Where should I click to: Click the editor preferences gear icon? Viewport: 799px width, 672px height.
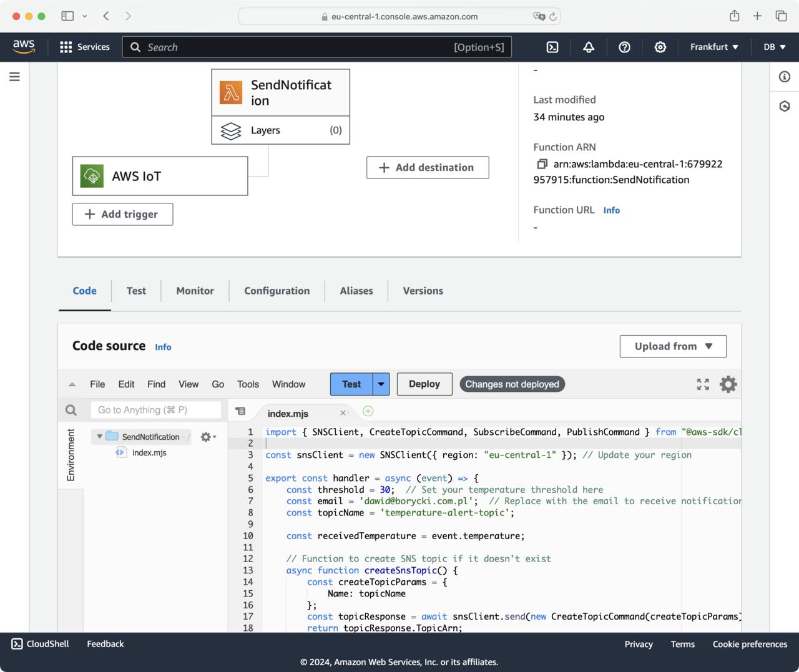click(728, 384)
